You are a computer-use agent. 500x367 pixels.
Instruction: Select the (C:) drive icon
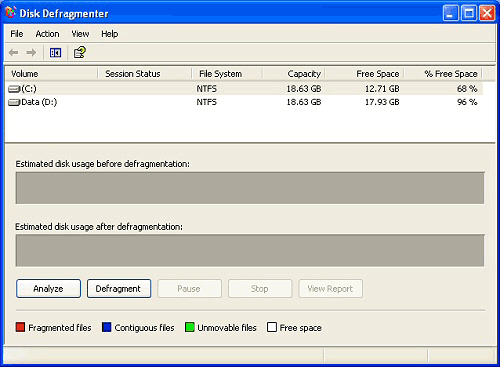[14, 89]
